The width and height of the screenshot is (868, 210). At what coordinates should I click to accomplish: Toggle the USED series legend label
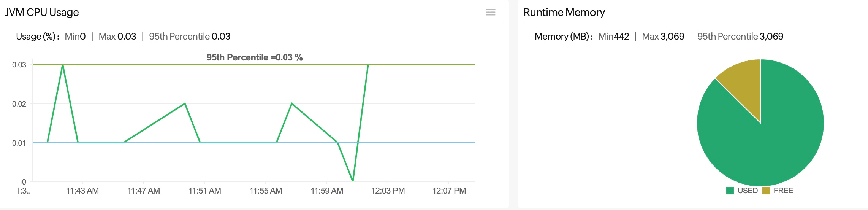click(747, 191)
